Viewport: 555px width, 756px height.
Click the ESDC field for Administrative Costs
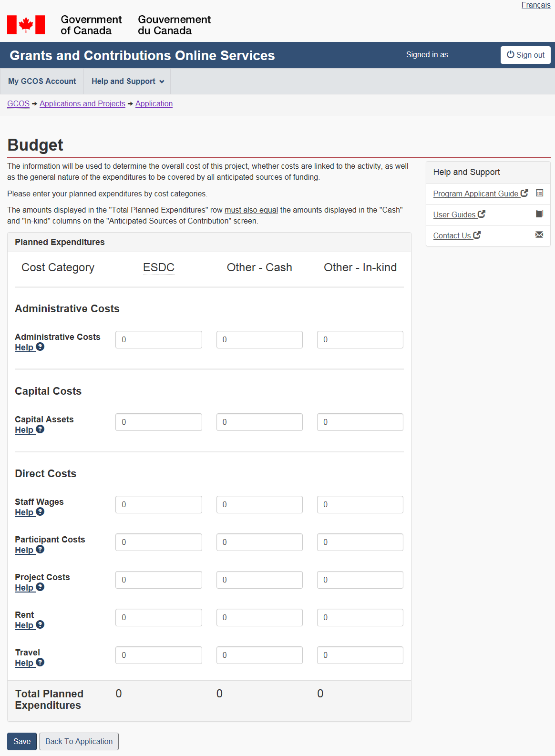click(x=158, y=340)
